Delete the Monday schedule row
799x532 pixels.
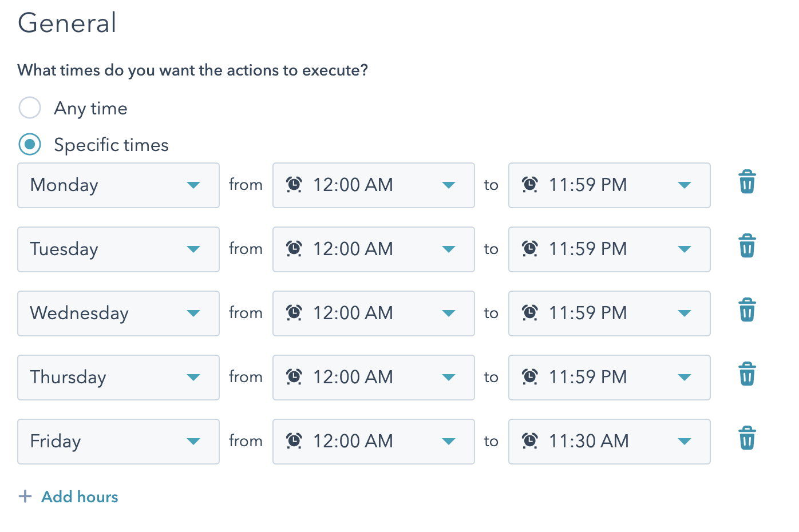tap(747, 182)
